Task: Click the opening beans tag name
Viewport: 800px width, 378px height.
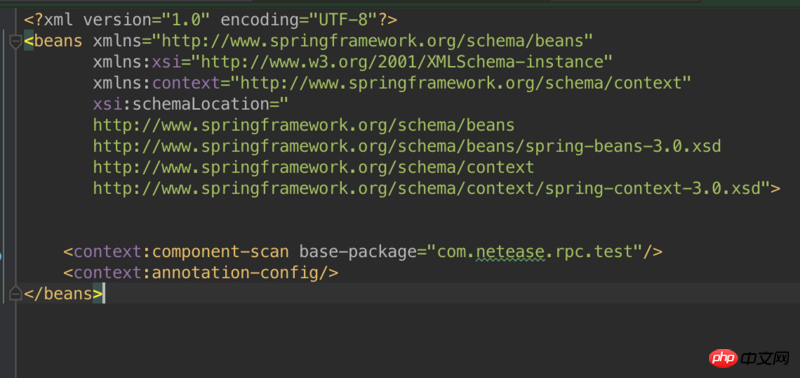Action: tap(58, 41)
